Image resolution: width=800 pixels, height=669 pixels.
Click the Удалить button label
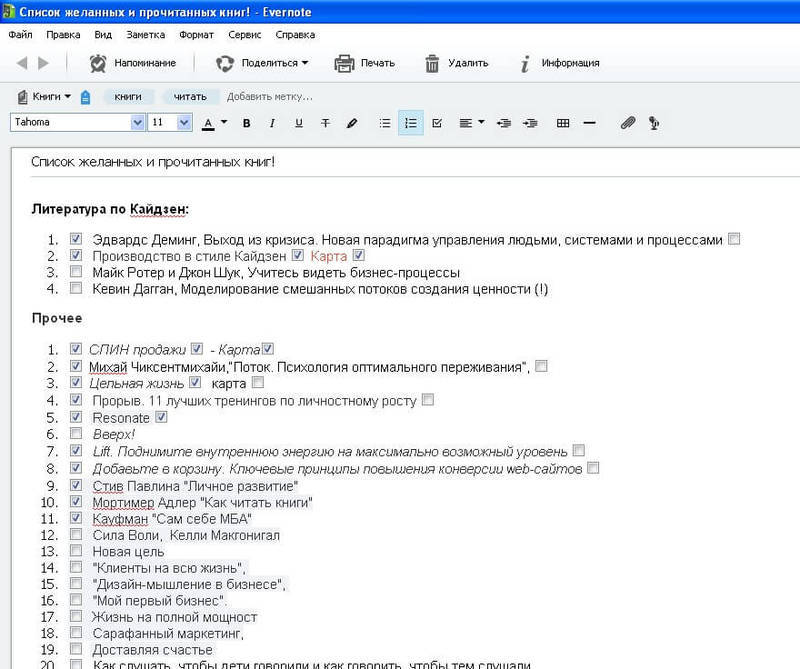click(468, 63)
